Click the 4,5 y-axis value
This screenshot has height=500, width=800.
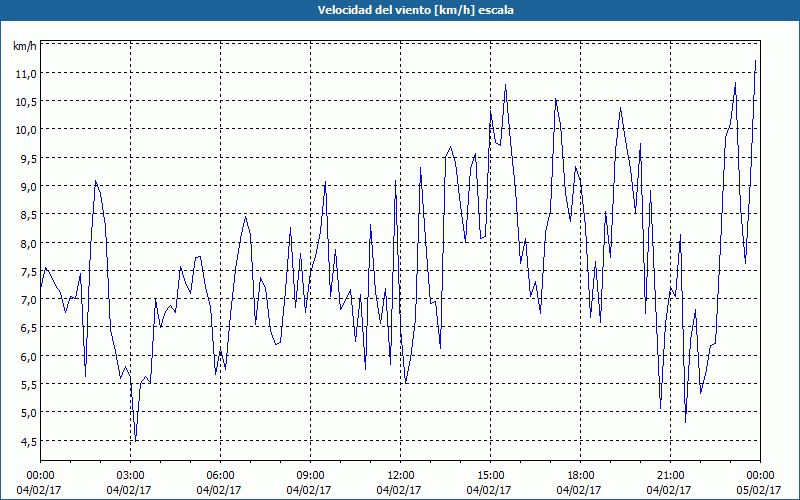coord(29,441)
